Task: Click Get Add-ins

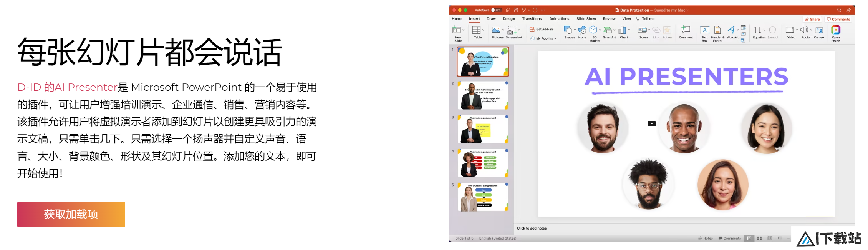Action: [542, 29]
